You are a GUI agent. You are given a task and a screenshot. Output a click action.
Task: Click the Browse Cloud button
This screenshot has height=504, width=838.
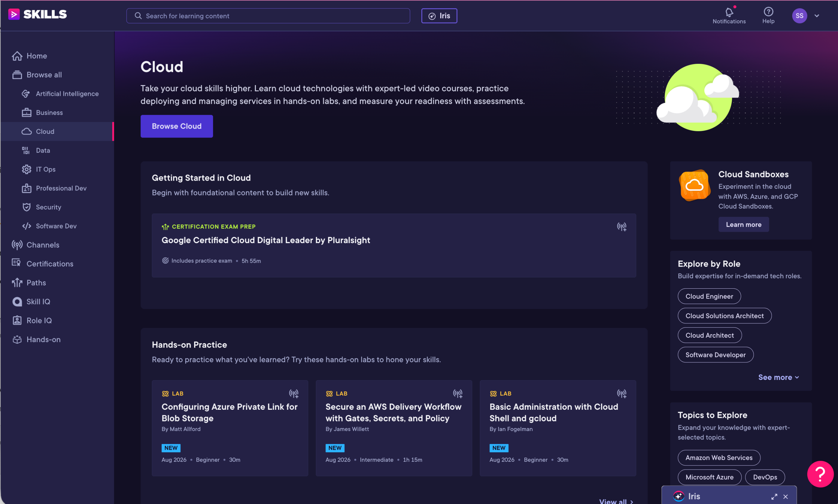177,126
